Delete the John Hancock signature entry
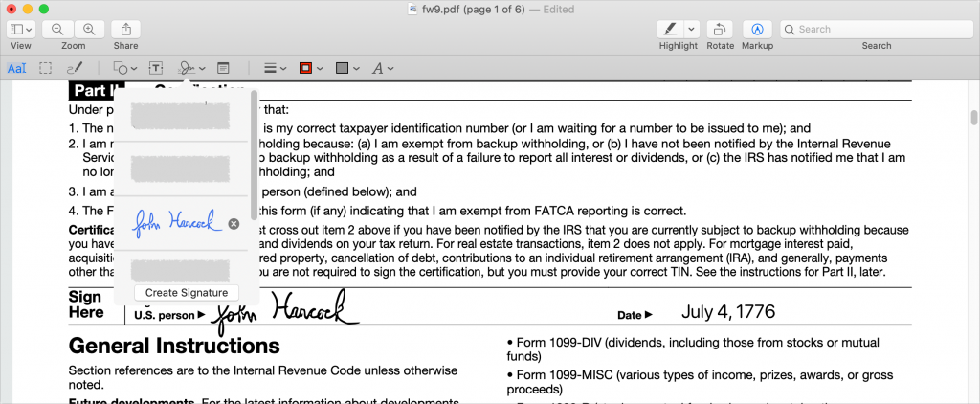 point(234,224)
